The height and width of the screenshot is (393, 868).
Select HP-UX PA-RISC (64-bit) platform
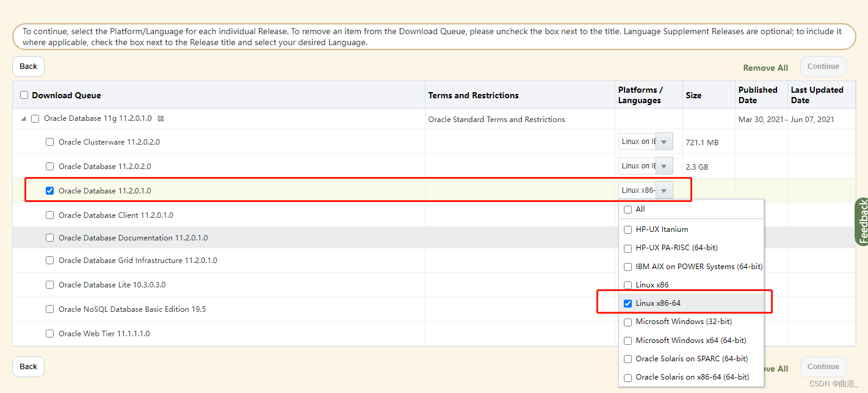point(627,248)
